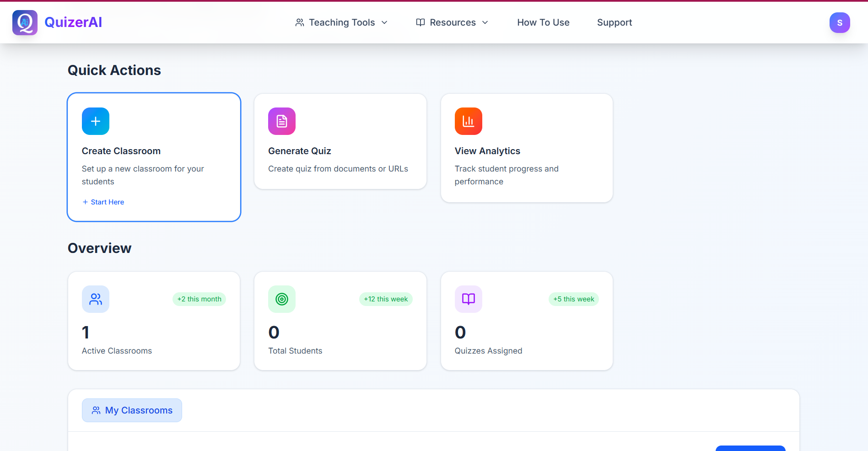Screen dimensions: 868x451
Task: Click the +2 this month badge
Action: [x=199, y=299]
